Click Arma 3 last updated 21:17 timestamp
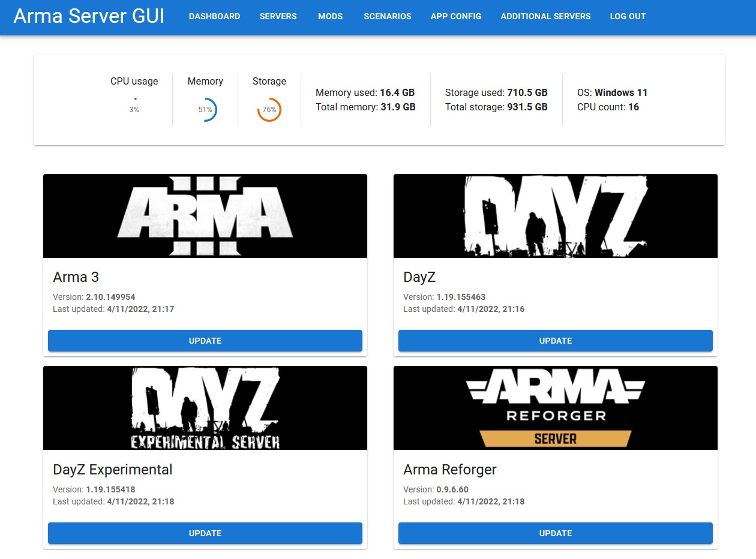The height and width of the screenshot is (559, 756). click(140, 309)
